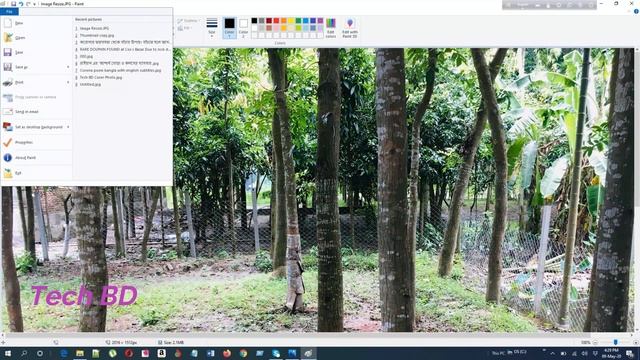Open recent picture Thumbnail.jpg entry two
640x360 pixels.
[x=97, y=36]
